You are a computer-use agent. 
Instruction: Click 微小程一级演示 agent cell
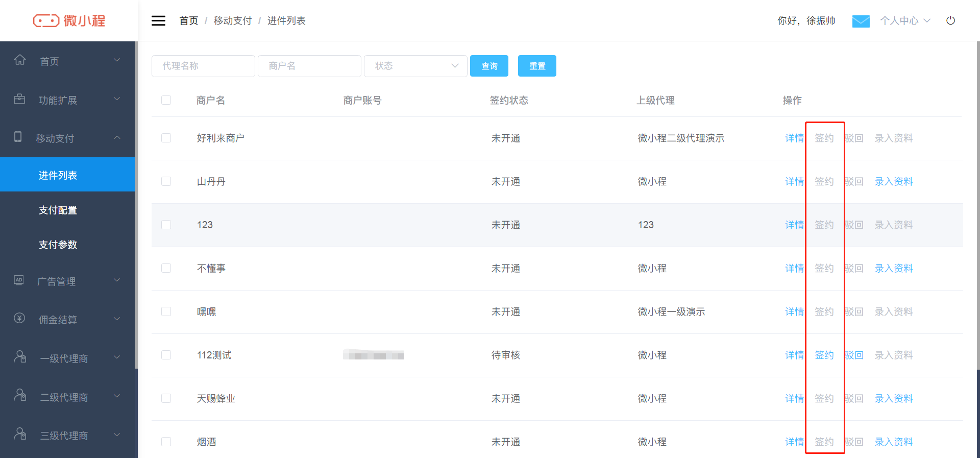click(671, 311)
